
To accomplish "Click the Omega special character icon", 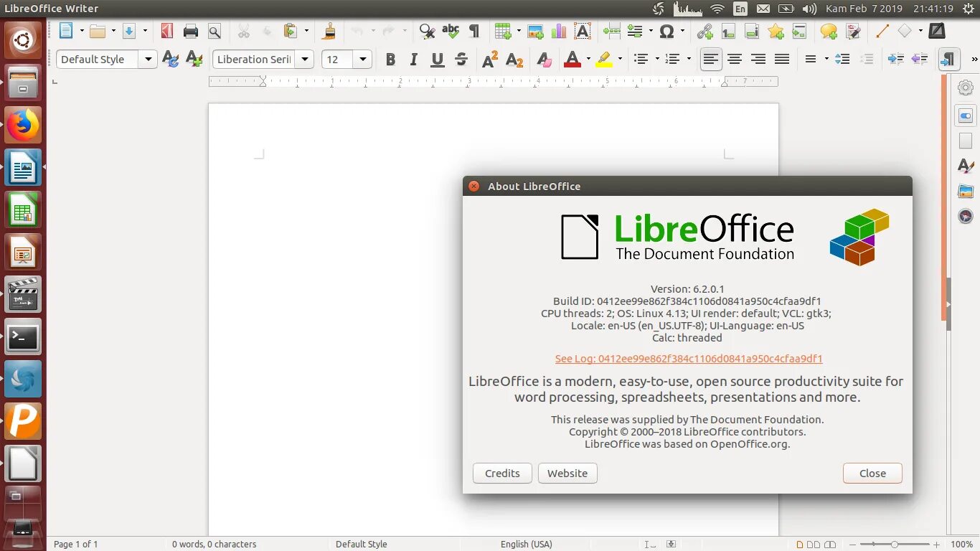I will (666, 31).
